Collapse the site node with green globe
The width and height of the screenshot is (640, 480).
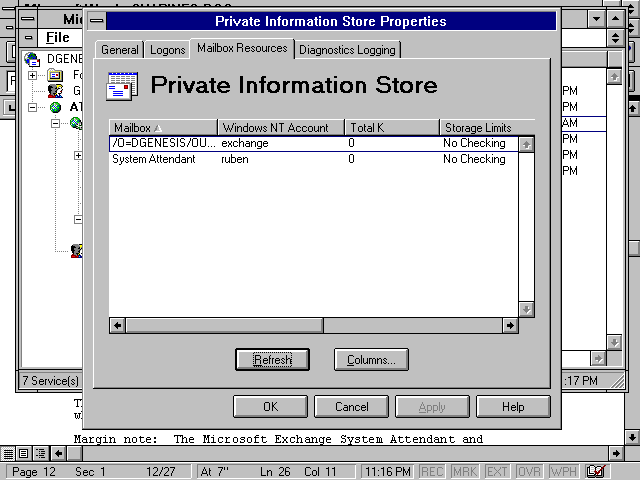click(x=32, y=107)
